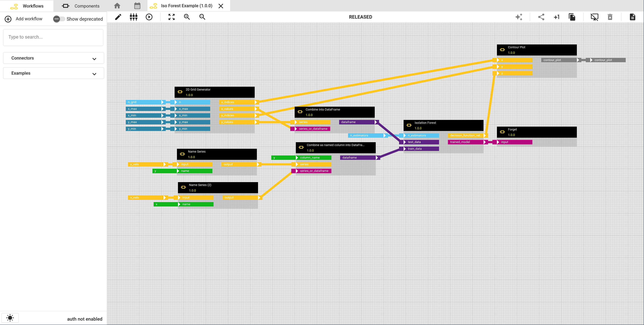Copy the workflow with copy icon
The height and width of the screenshot is (325, 644).
point(572,17)
